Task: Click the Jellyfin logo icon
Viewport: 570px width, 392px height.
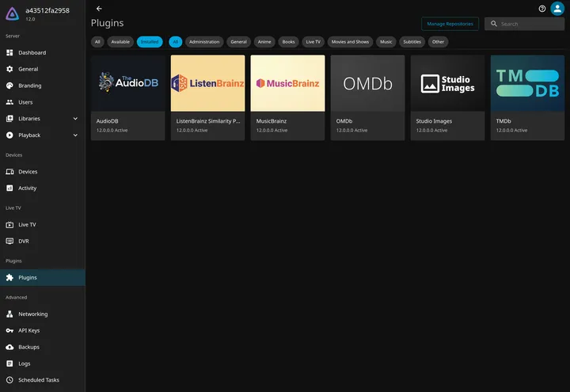Action: [x=13, y=13]
